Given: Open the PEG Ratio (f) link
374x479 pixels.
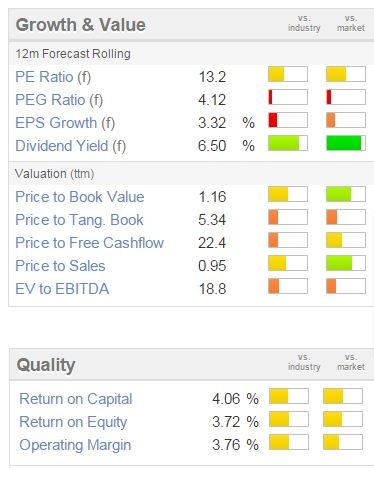Looking at the screenshot, I should [x=59, y=100].
